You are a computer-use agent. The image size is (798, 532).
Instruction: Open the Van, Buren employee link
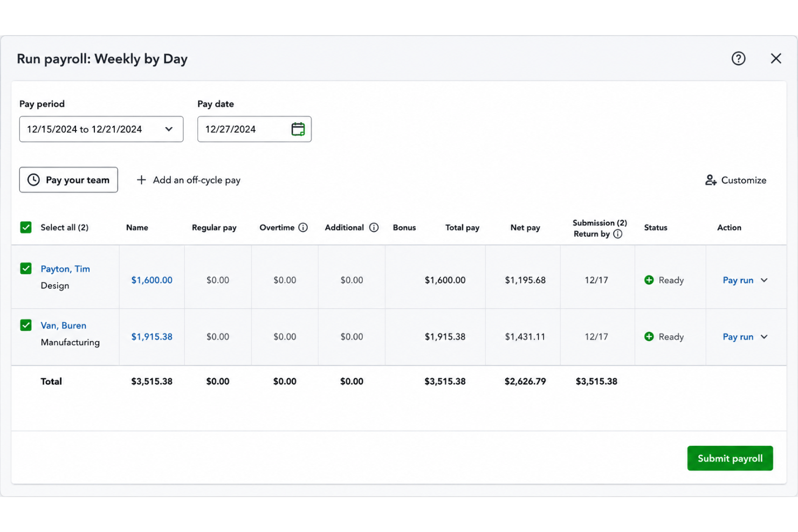click(x=64, y=326)
